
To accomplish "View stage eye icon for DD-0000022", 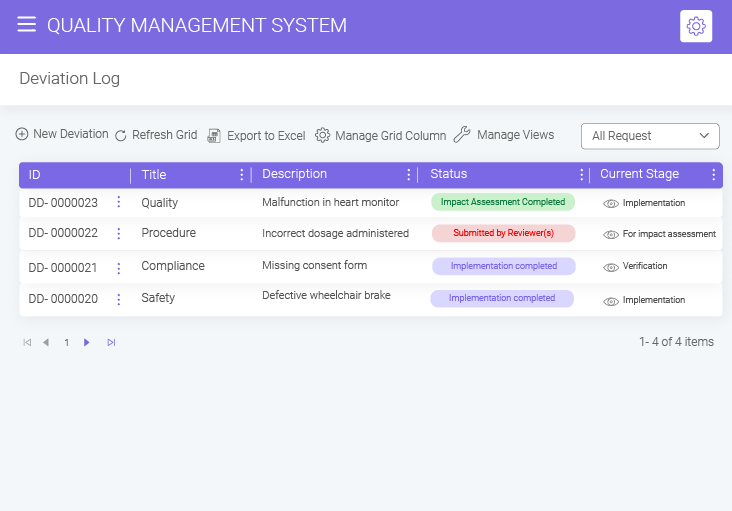I will tap(611, 235).
